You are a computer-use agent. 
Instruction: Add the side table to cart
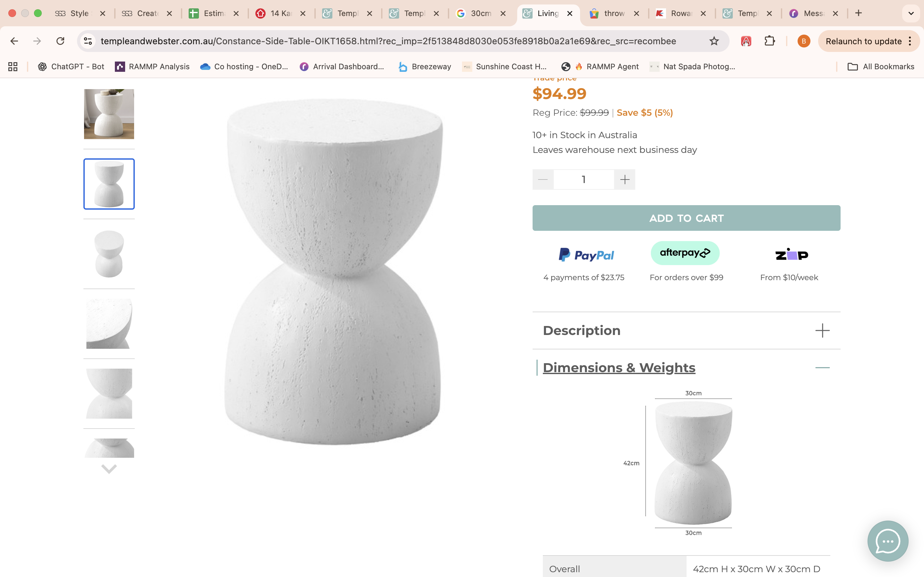[686, 218]
